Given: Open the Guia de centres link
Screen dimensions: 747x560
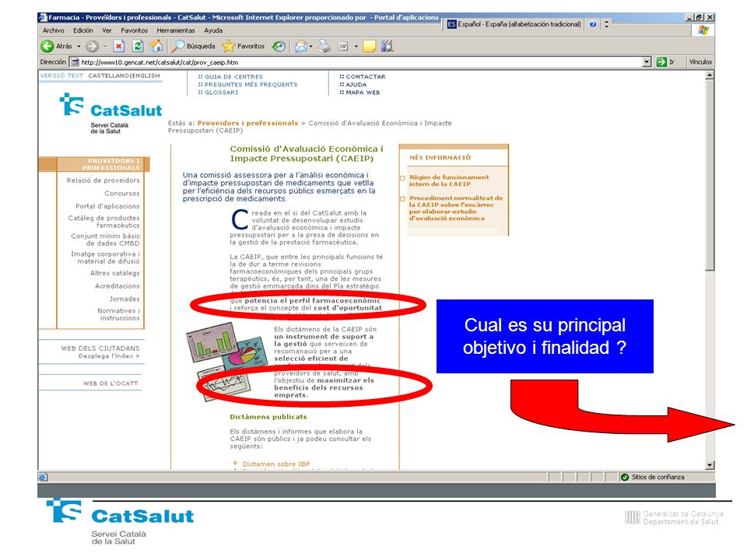Looking at the screenshot, I should coord(234,77).
